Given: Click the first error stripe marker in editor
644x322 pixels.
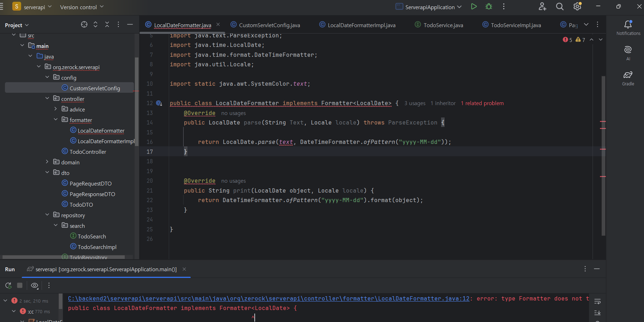Looking at the screenshot, I should (603, 122).
